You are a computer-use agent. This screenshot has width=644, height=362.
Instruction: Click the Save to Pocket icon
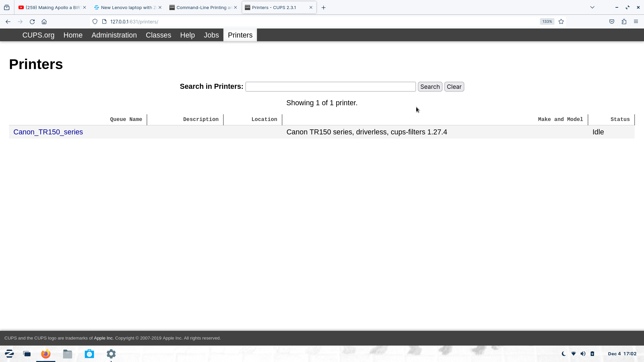coord(612,21)
